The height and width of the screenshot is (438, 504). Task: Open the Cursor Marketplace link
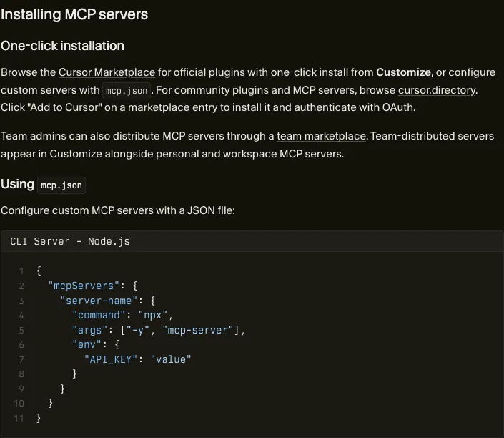point(107,72)
